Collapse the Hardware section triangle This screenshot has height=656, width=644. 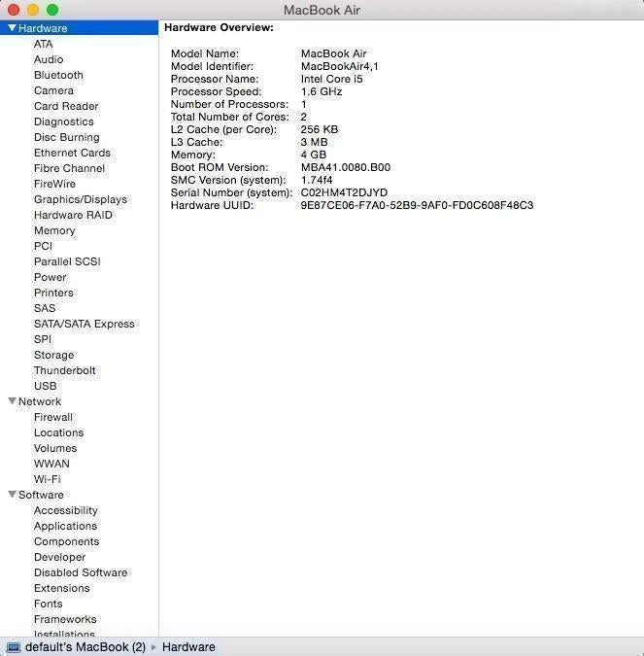point(12,28)
